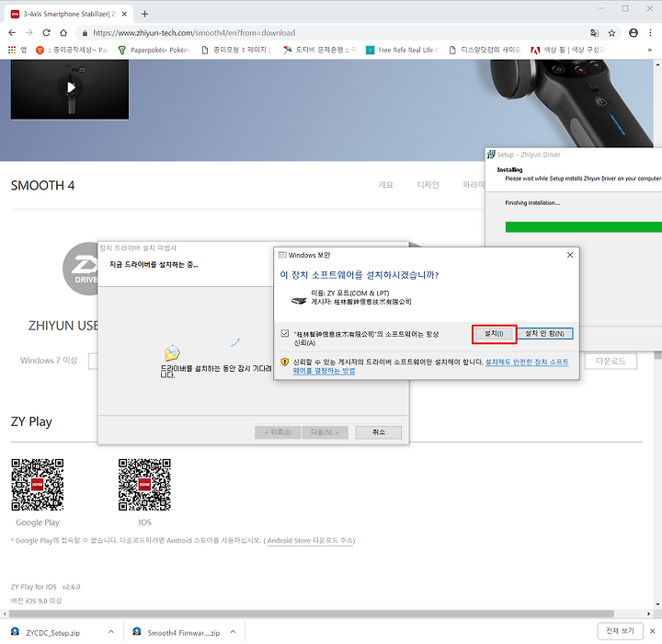The width and height of the screenshot is (662, 644).
Task: Click 취소 in driver install wizard
Action: point(379,432)
